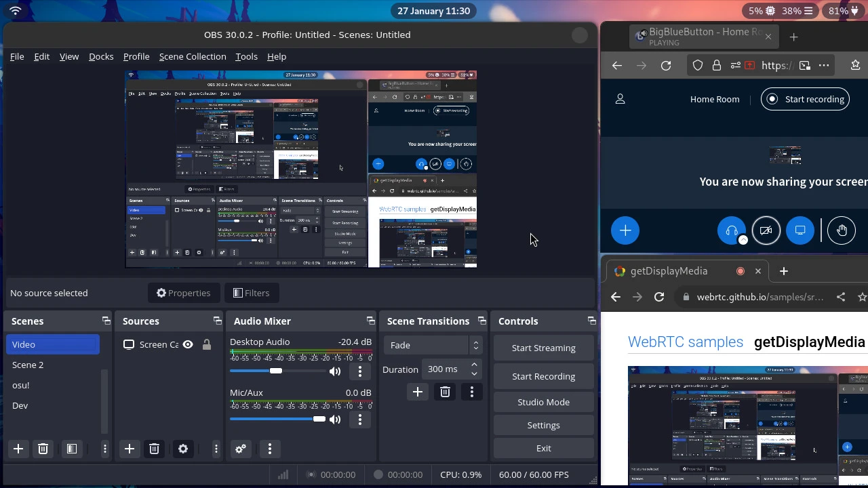Image resolution: width=868 pixels, height=488 pixels.
Task: Float the Sources dock
Action: pyautogui.click(x=217, y=321)
